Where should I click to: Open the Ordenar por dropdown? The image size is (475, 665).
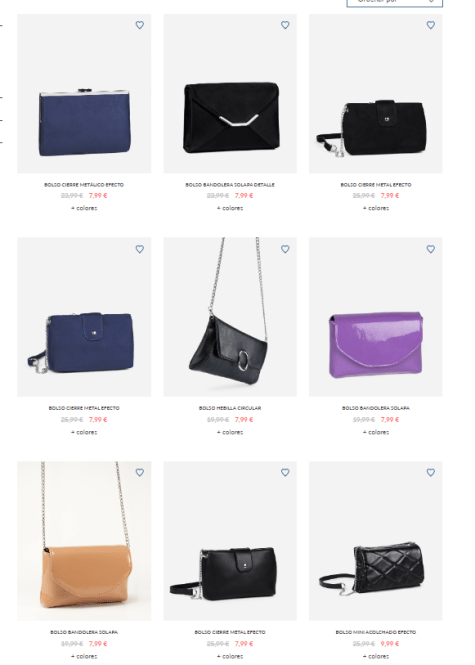click(x=394, y=2)
